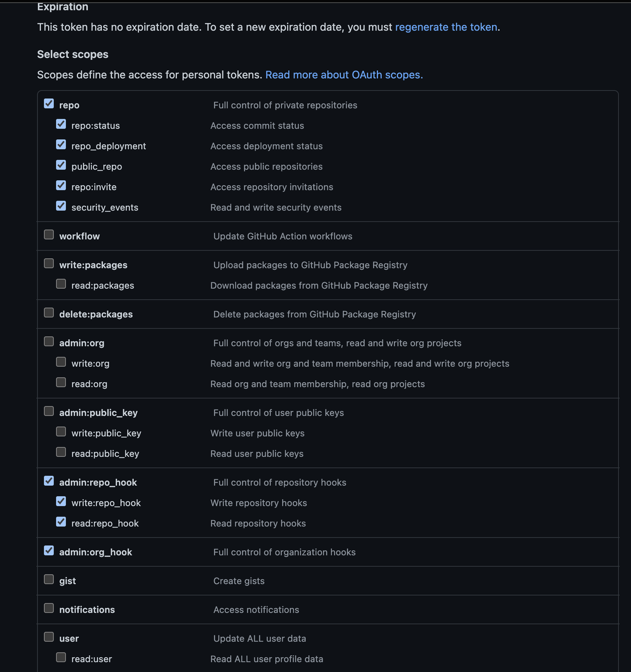The image size is (631, 672).
Task: Check the read:org checkbox
Action: coord(61,383)
